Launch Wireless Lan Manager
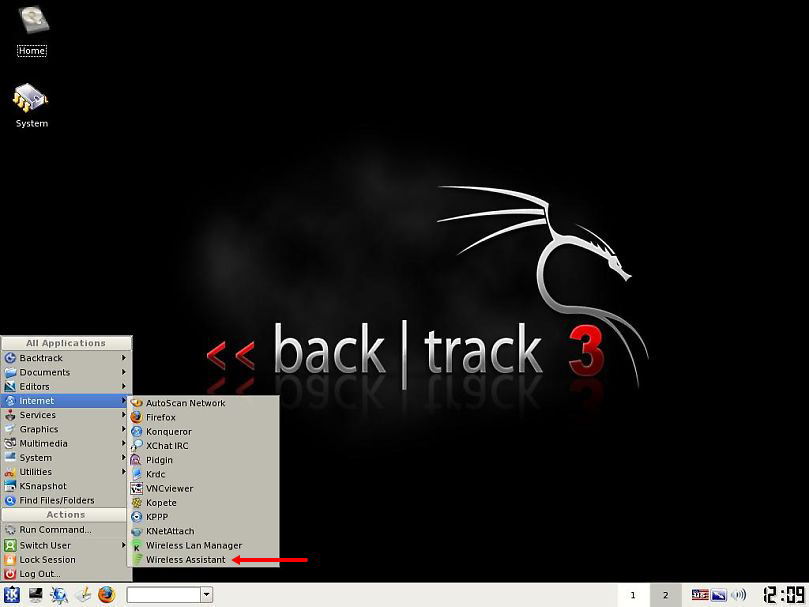The width and height of the screenshot is (809, 607). (203, 545)
